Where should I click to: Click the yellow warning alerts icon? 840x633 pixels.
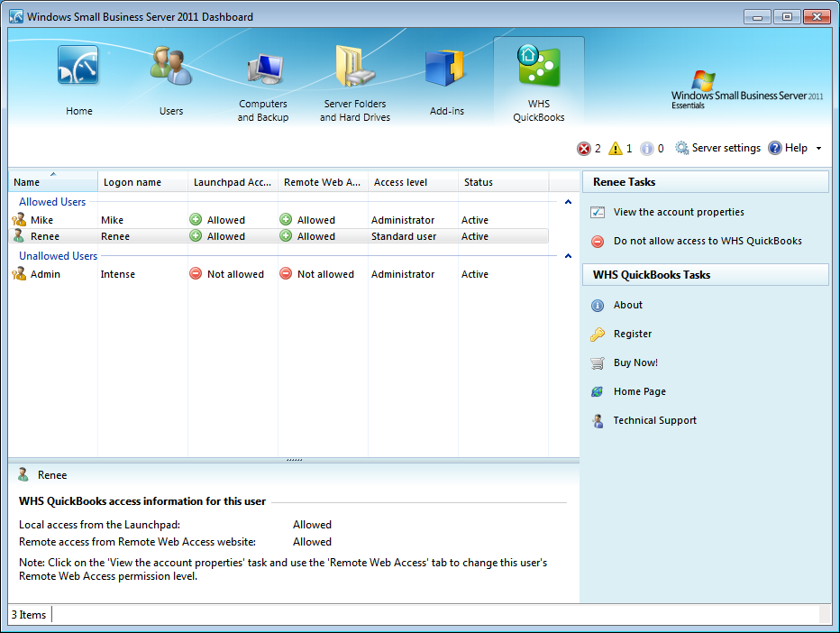pos(616,149)
